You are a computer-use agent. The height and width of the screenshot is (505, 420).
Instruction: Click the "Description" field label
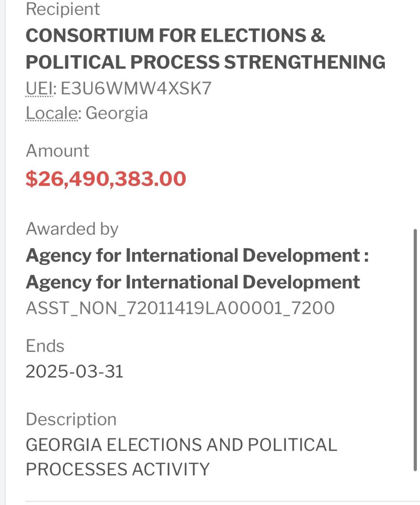pyautogui.click(x=71, y=419)
